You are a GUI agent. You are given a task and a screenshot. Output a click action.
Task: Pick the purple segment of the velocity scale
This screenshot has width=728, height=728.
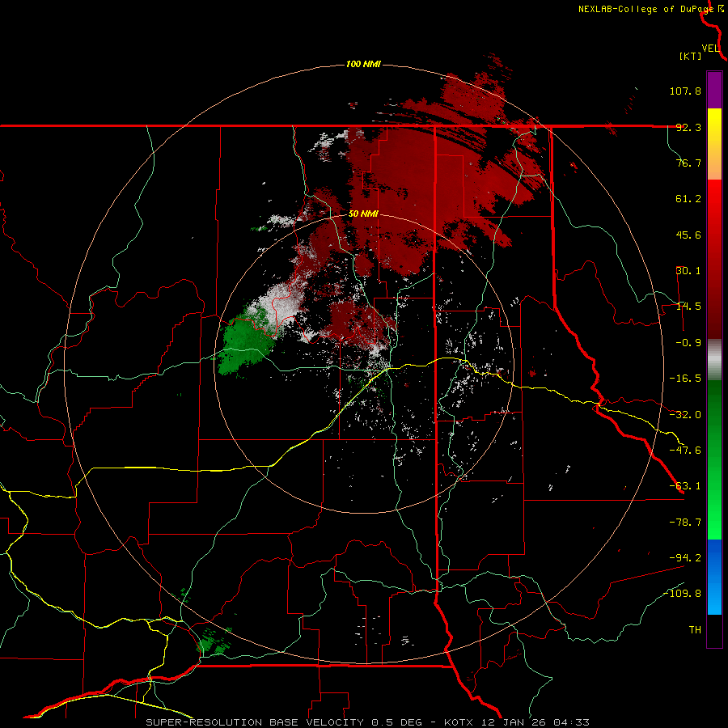coord(714,90)
